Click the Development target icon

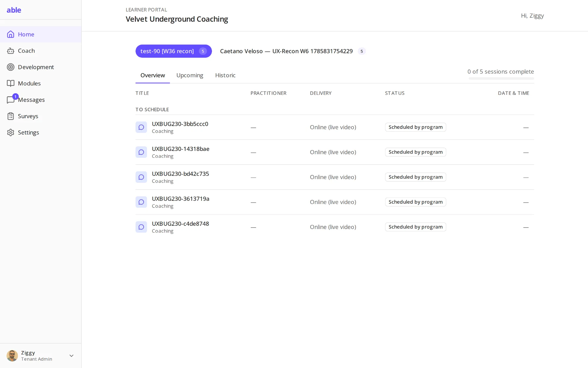pyautogui.click(x=11, y=67)
